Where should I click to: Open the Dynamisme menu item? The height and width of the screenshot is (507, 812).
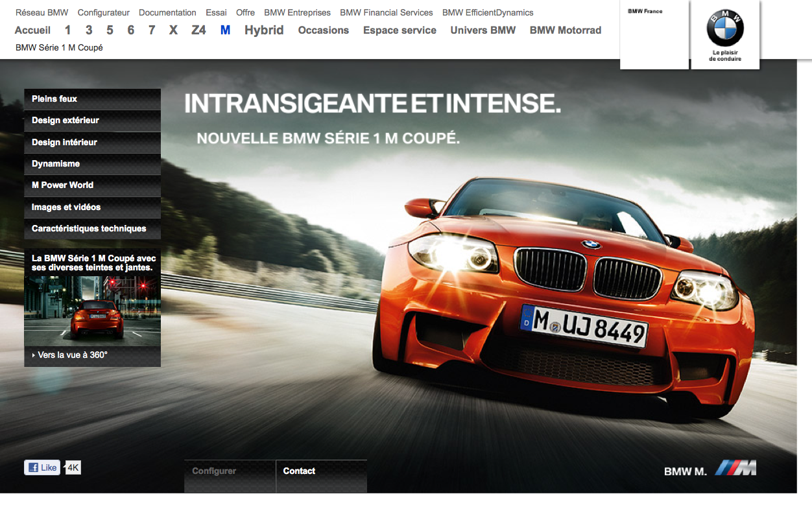(x=56, y=163)
